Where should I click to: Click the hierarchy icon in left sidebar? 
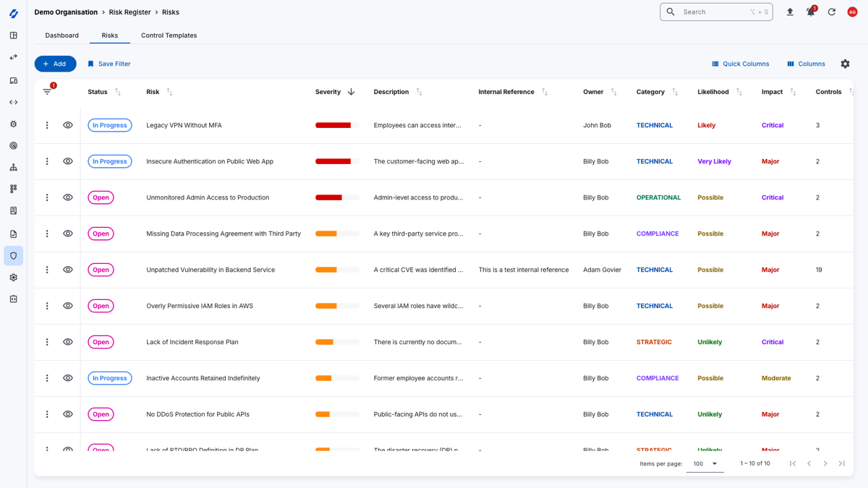pyautogui.click(x=13, y=167)
